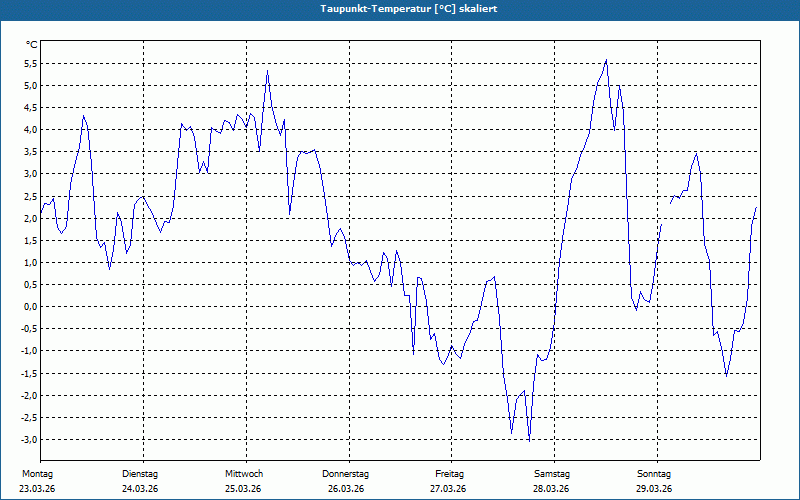
Task: Click the Montag day label
Action: 37,474
